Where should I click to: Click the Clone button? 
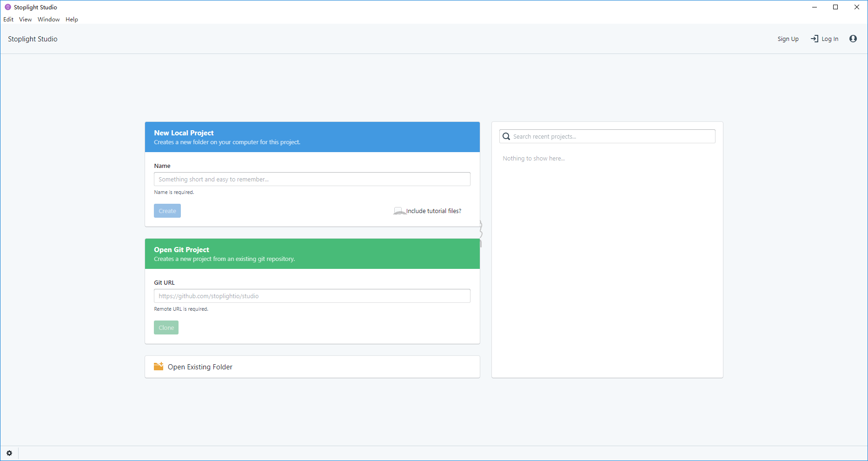166,327
